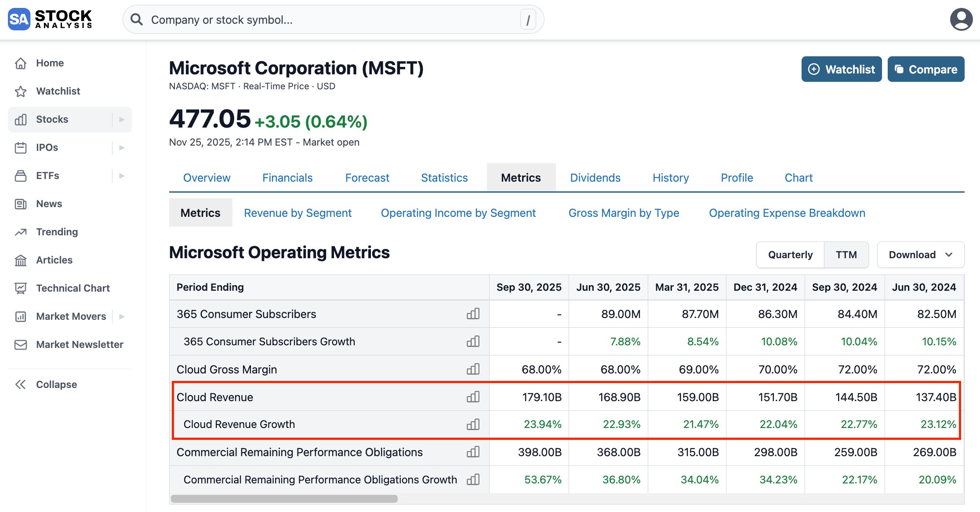Switch to the Dividends tab
The width and height of the screenshot is (980, 512).
pyautogui.click(x=595, y=178)
